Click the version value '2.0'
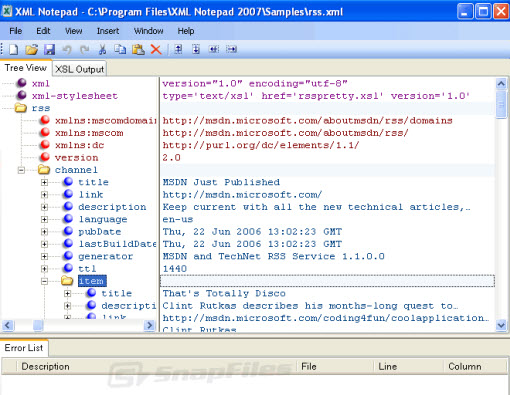This screenshot has height=395, width=510. point(171,157)
